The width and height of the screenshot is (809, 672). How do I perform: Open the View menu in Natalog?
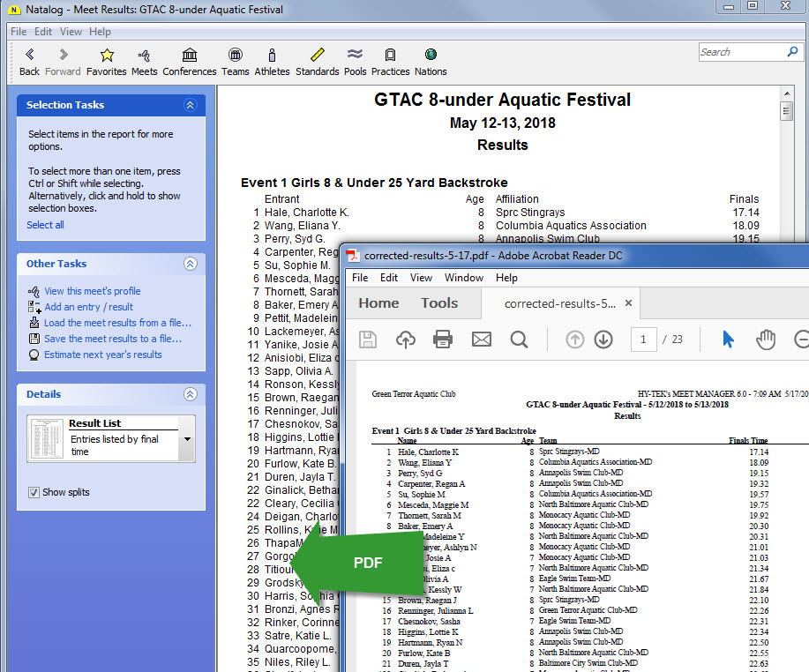(71, 32)
